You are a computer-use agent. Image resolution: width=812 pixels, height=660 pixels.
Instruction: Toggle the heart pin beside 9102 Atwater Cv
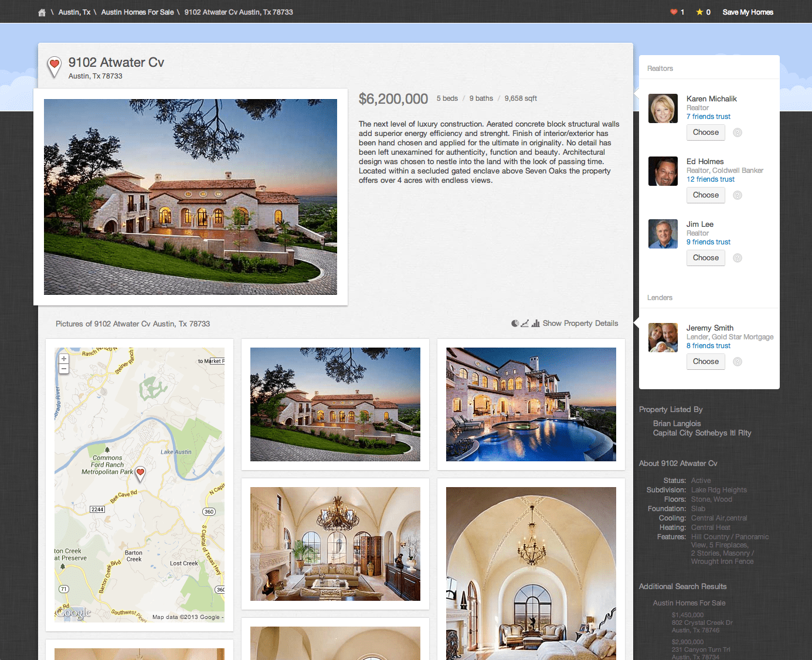pos(54,66)
